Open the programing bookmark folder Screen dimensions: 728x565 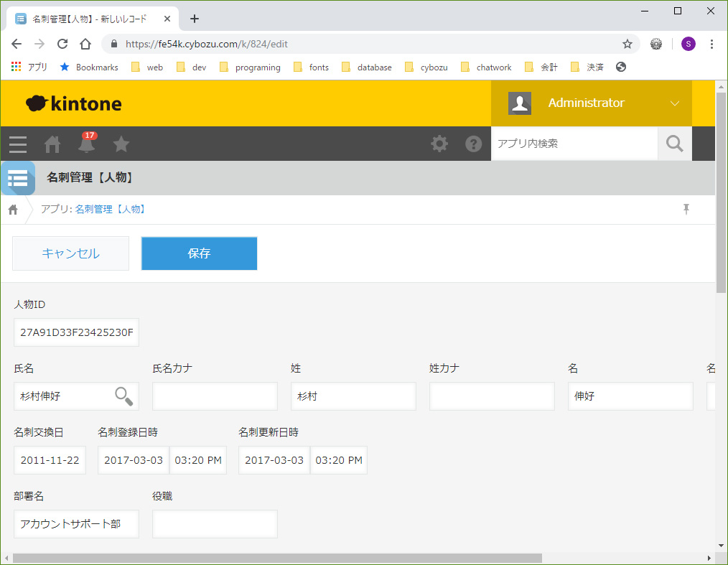click(x=250, y=67)
